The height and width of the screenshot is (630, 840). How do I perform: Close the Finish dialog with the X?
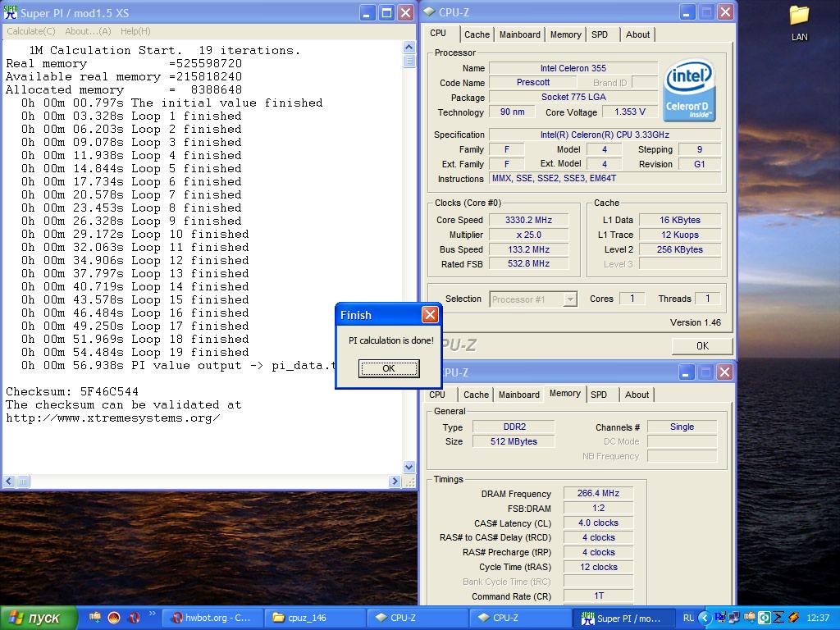click(x=430, y=314)
